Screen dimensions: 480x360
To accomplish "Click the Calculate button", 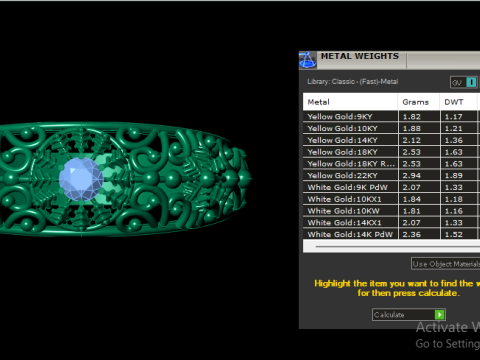I will [x=409, y=315].
